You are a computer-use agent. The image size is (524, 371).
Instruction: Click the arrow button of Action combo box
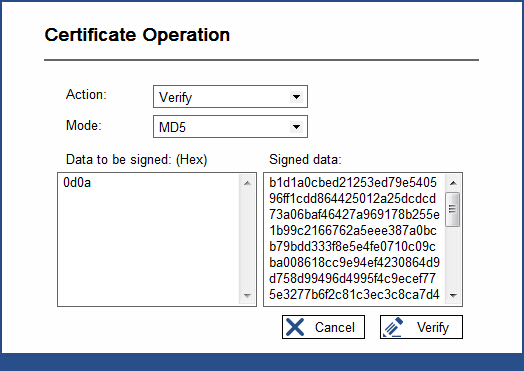(x=296, y=97)
